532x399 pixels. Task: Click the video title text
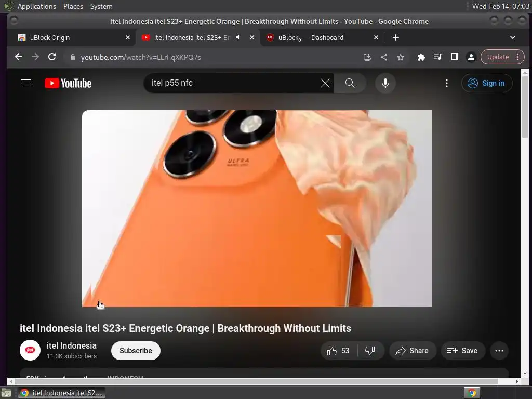click(x=185, y=328)
